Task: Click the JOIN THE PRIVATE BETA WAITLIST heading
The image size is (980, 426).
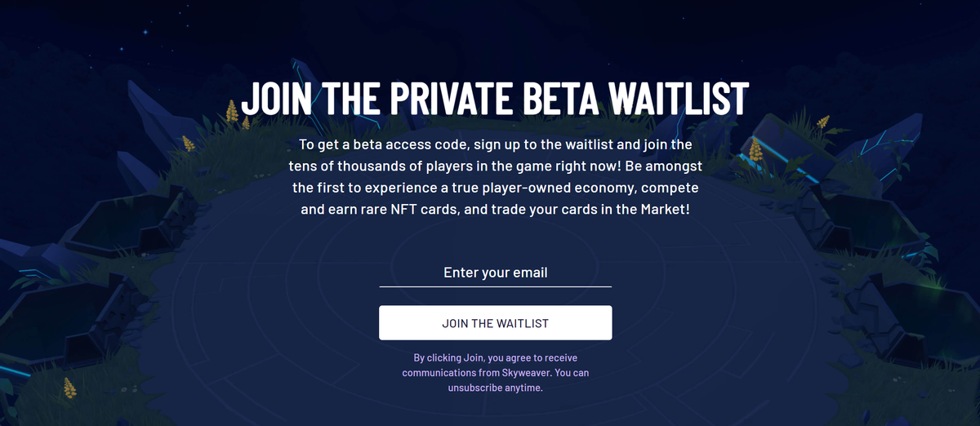Action: (495, 98)
